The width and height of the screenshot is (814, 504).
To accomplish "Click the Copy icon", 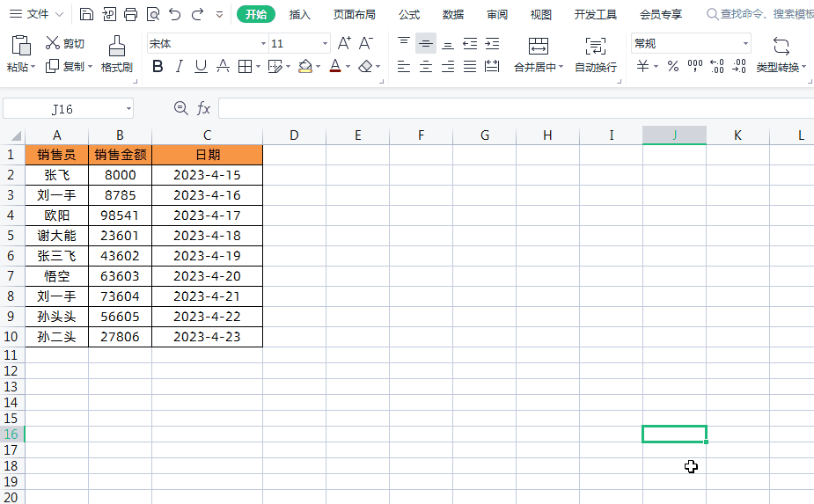I will click(53, 66).
